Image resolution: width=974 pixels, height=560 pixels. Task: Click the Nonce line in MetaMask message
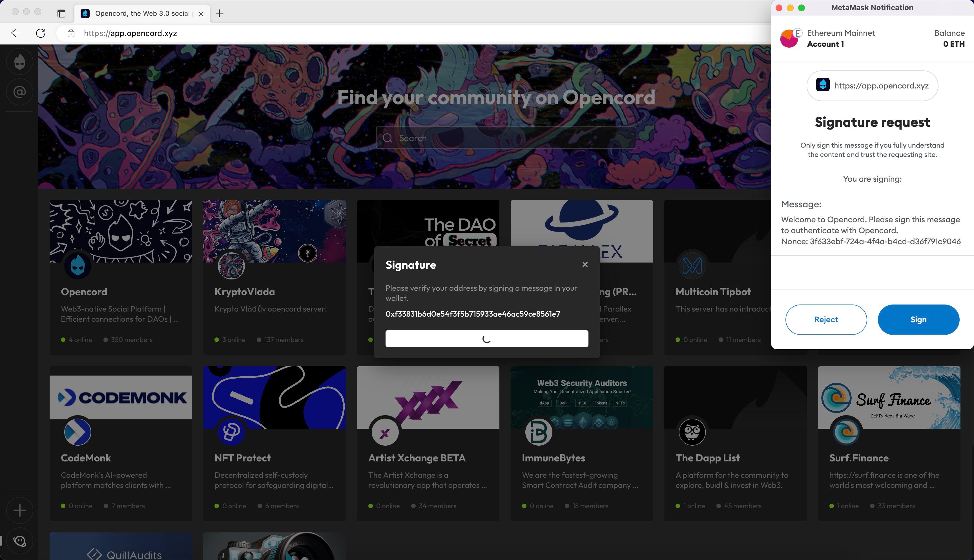pyautogui.click(x=871, y=241)
